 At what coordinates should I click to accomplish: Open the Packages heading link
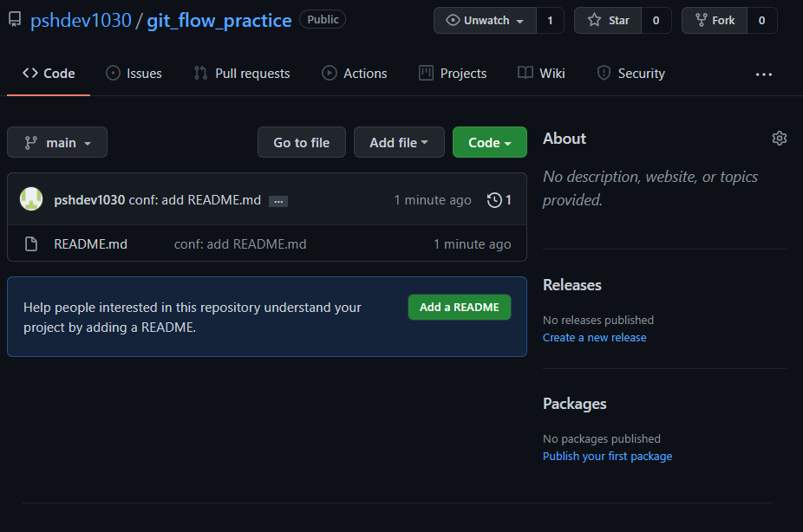(575, 404)
